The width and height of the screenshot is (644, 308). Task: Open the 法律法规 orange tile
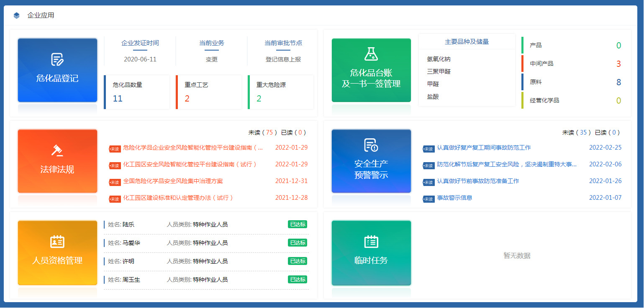(x=57, y=161)
